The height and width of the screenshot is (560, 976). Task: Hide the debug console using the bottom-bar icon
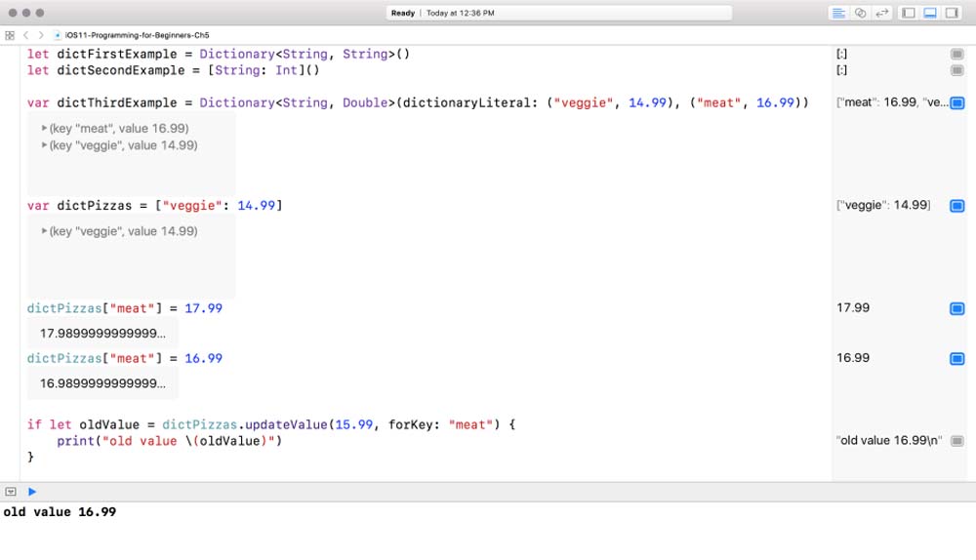tap(11, 492)
